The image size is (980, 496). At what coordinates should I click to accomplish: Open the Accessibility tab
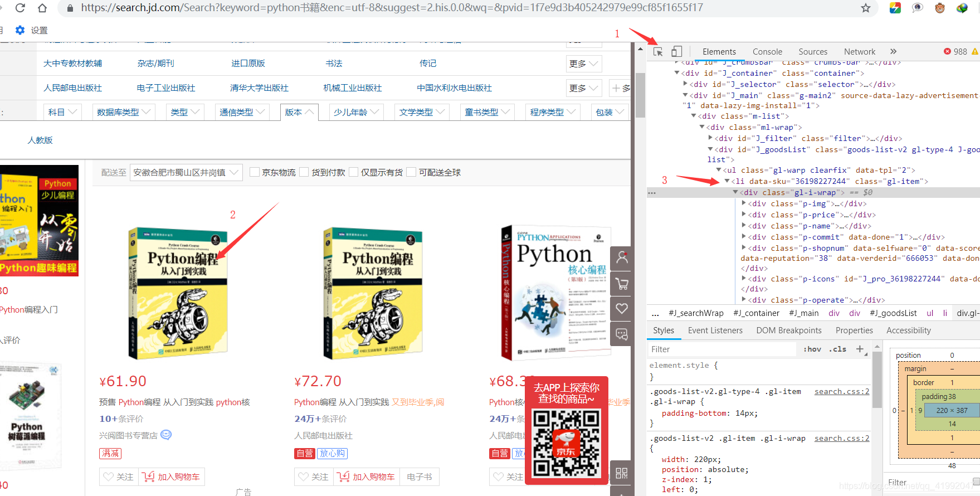coord(909,330)
